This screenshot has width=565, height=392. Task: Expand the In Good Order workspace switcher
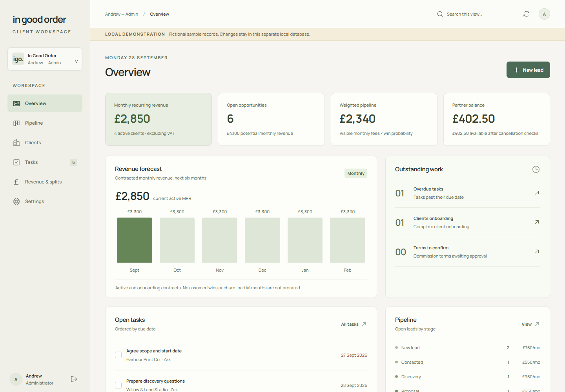[x=45, y=59]
